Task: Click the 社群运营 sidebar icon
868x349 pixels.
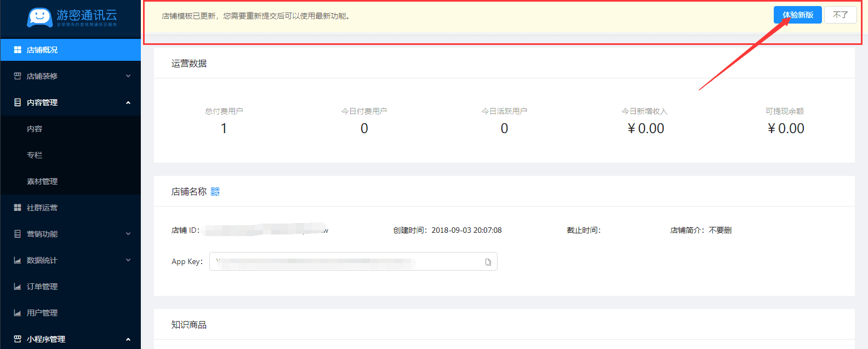Action: tap(18, 208)
